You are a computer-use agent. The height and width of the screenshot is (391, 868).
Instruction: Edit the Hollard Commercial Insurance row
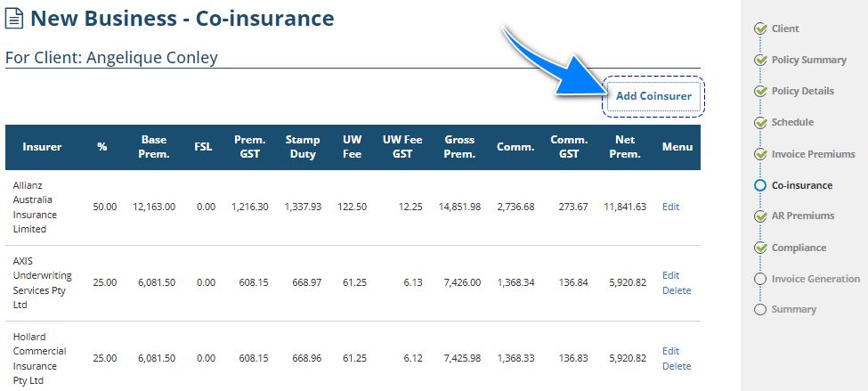click(670, 351)
